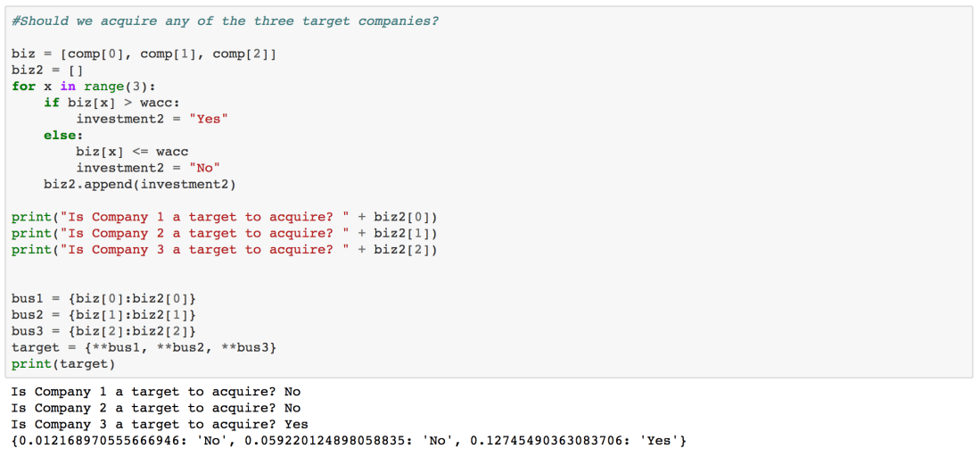The width and height of the screenshot is (980, 457).
Task: Click the target merged dictionary line
Action: coord(144,346)
